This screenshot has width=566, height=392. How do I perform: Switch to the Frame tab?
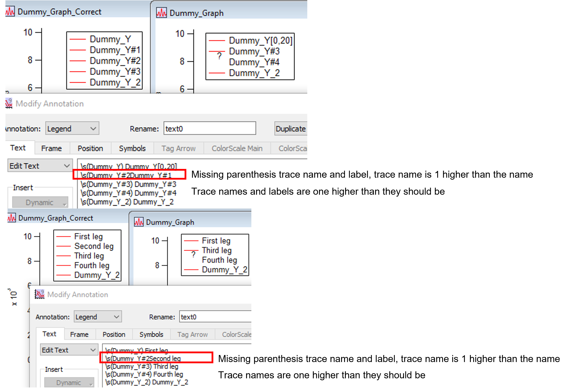[52, 148]
